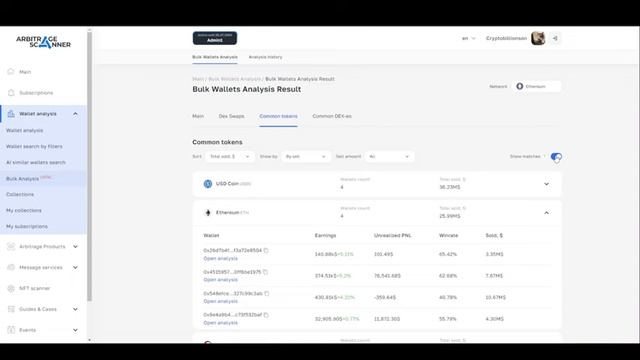The width and height of the screenshot is (640, 360).
Task: Select the Common tokens tab
Action: [278, 116]
